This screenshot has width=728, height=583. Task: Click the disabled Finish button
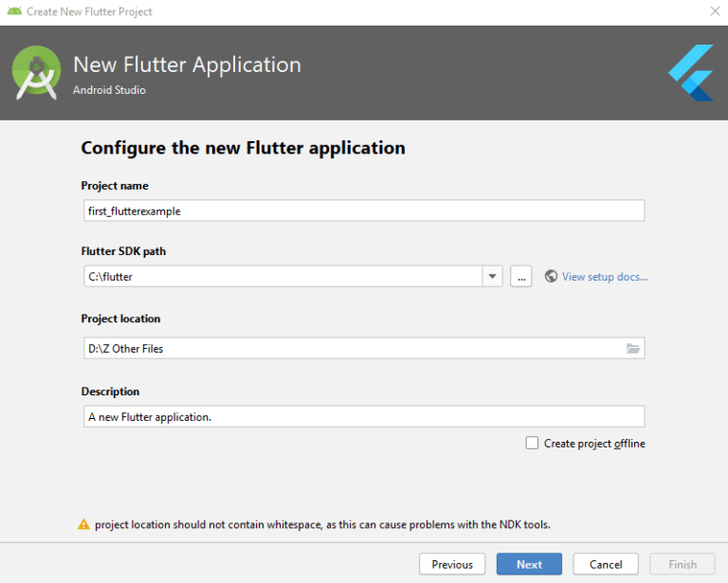[682, 564]
